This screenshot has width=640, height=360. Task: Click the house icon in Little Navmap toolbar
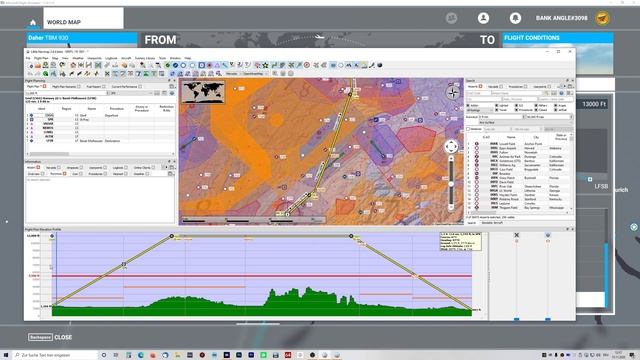(x=73, y=65)
